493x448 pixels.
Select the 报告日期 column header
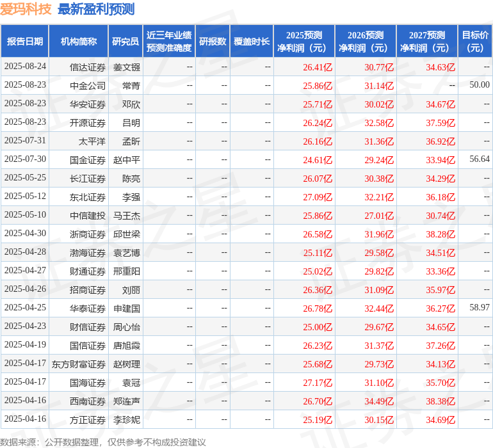coord(25,41)
